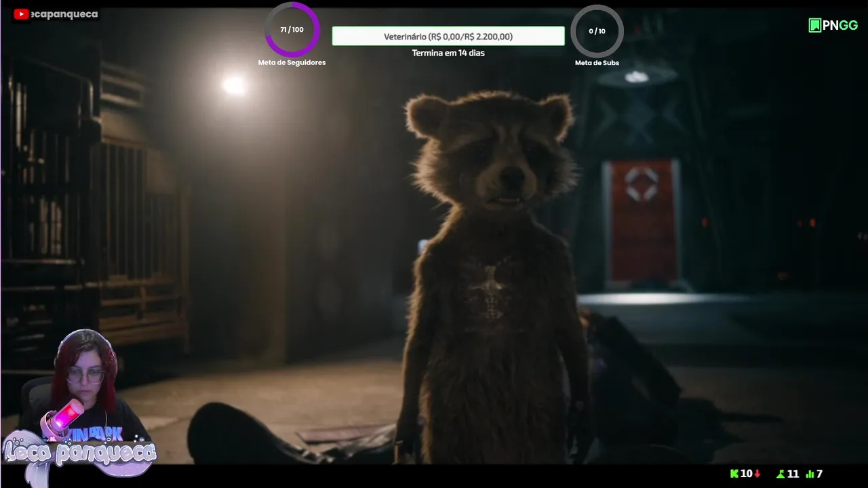Click the "Termina em 14 dias" text
Image resolution: width=868 pixels, height=488 pixels.
click(448, 53)
